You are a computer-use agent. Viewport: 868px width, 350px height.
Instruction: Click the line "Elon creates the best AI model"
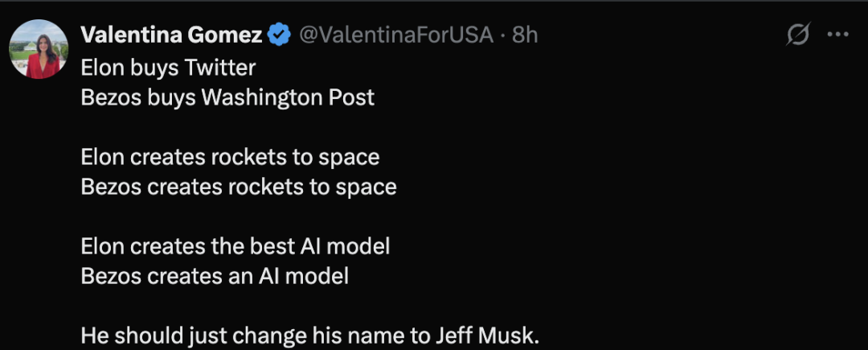click(235, 246)
